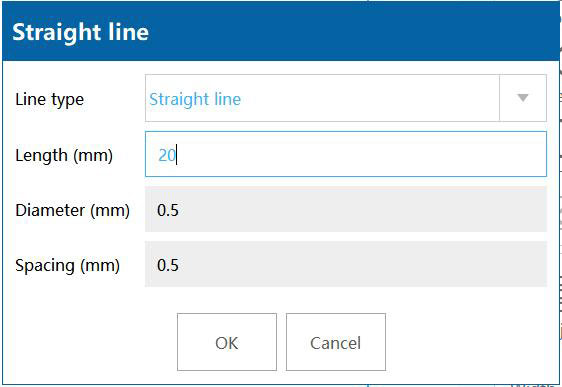Click the Length (mm) label
Image resolution: width=562 pixels, height=387 pixels.
click(64, 156)
